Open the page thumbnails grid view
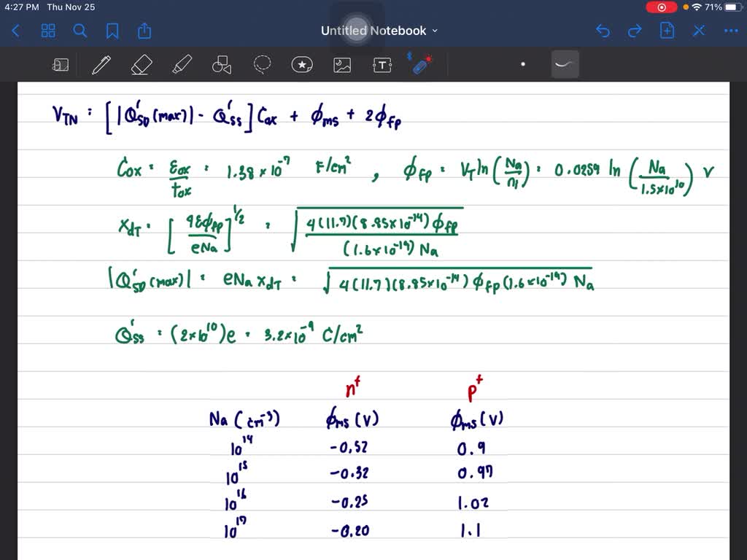The height and width of the screenshot is (560, 747). coord(48,31)
